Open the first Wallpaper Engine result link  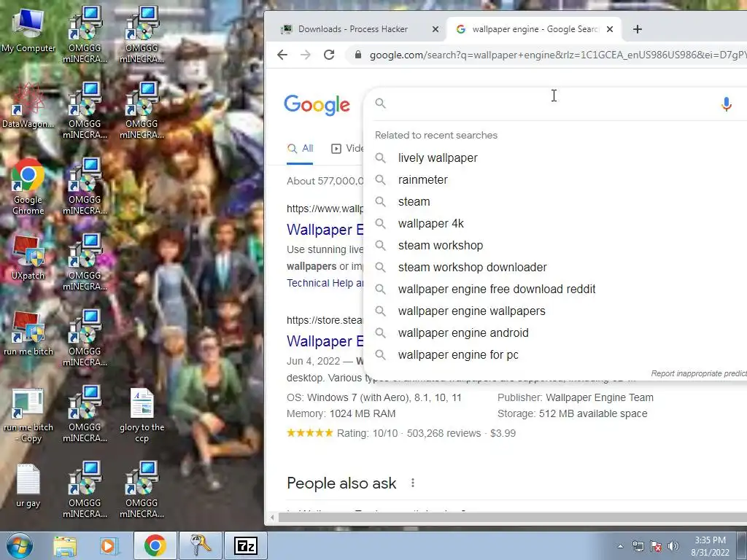tap(325, 230)
